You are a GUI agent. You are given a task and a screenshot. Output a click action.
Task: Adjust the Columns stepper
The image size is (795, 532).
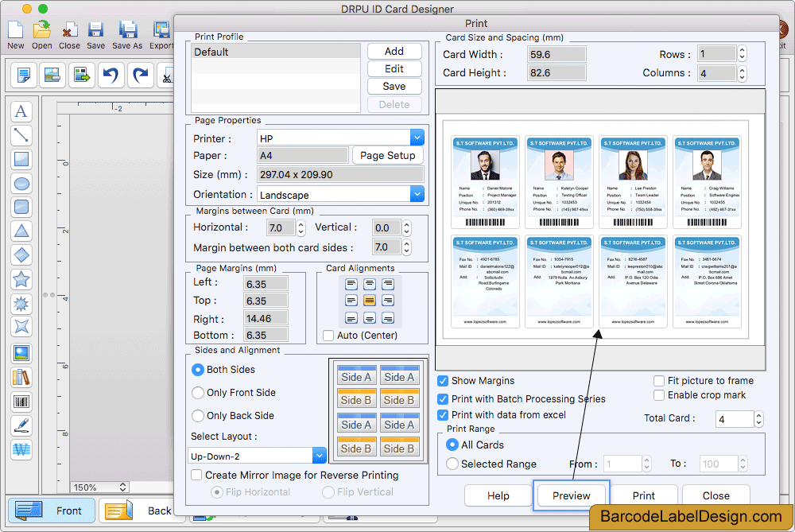pyautogui.click(x=743, y=73)
